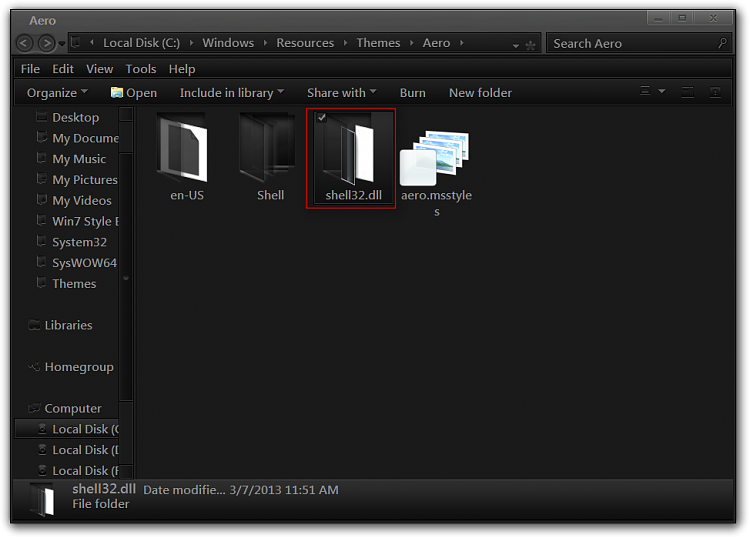Click the Libraries icon in sidebar
This screenshot has height=538, width=750.
click(34, 325)
